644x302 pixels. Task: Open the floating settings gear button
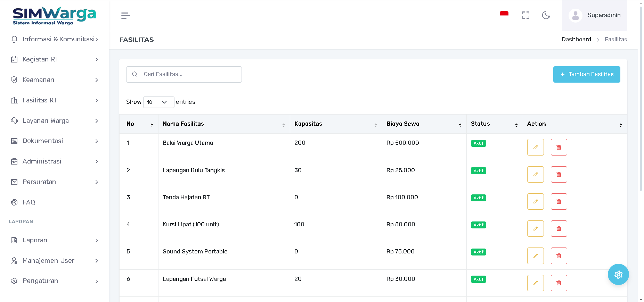[618, 275]
